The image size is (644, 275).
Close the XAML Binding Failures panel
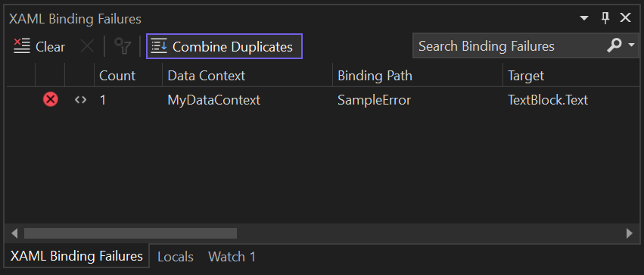tap(625, 17)
